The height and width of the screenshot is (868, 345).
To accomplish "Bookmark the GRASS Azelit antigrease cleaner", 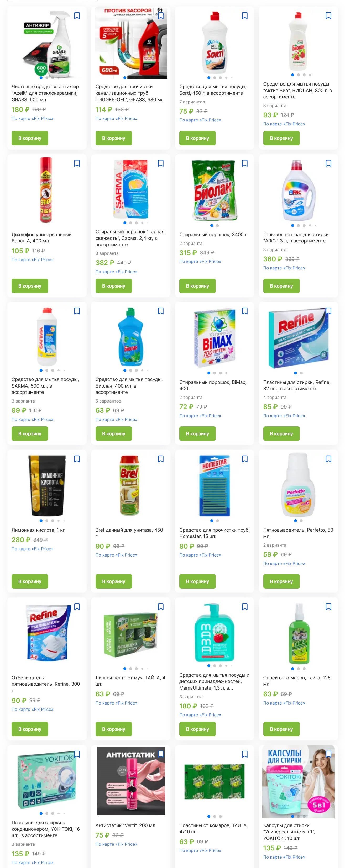I will (77, 15).
